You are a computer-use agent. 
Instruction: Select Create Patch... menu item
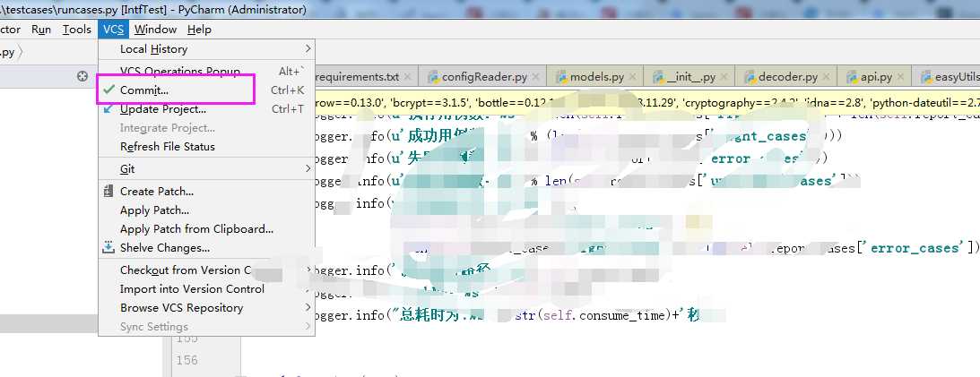(x=206, y=191)
